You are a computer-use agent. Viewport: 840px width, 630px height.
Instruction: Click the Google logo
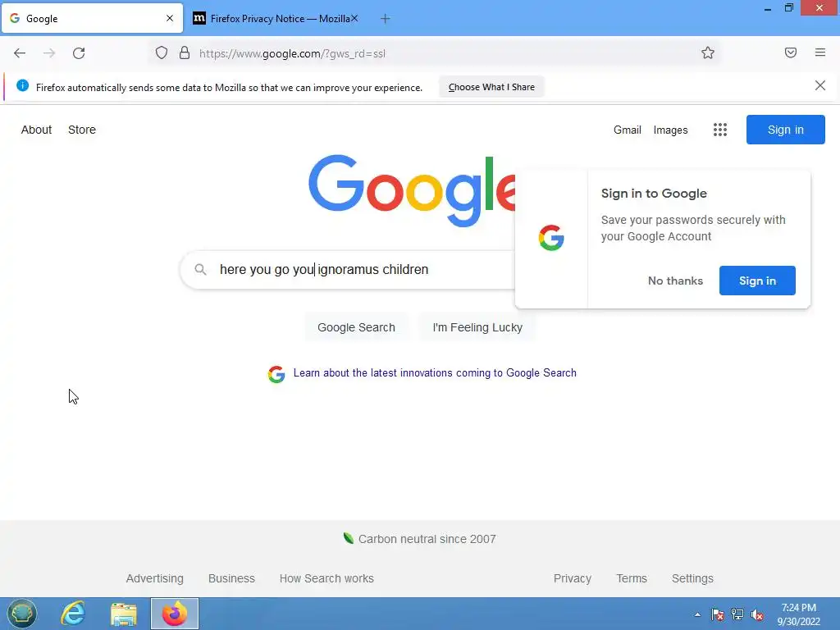(x=412, y=190)
